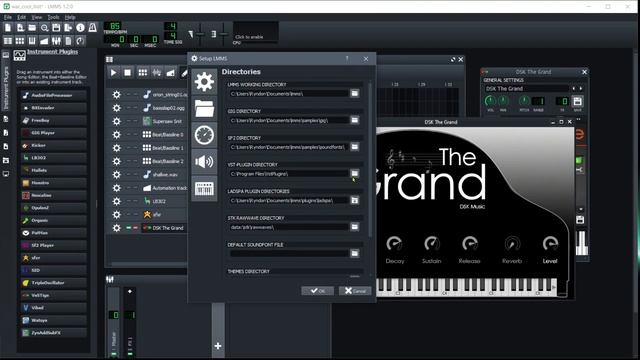Select Sf2 Player instrument plugin

point(53,245)
